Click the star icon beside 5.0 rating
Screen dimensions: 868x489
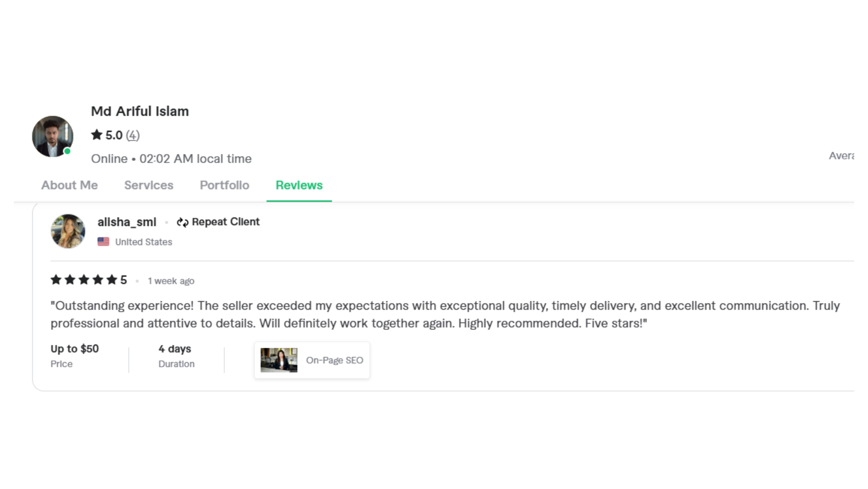pyautogui.click(x=96, y=135)
